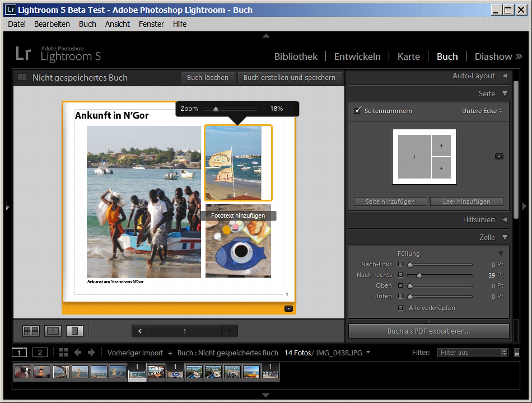Open the Fenster menu
532x403 pixels.
pyautogui.click(x=151, y=24)
